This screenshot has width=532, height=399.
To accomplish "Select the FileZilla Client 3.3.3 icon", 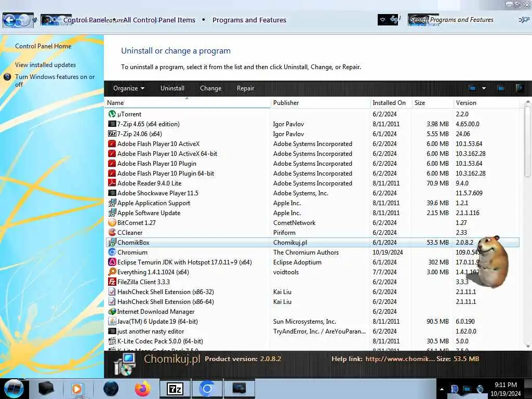I will [112, 282].
